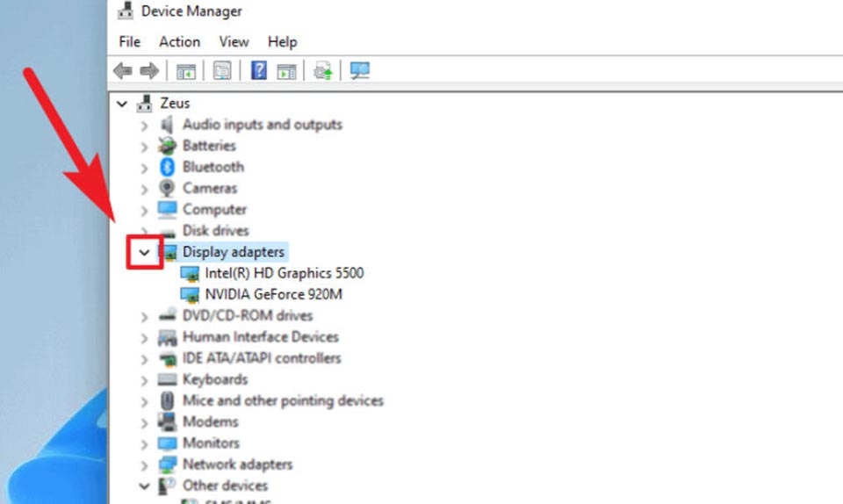Collapse the Zeus root node

(x=122, y=104)
